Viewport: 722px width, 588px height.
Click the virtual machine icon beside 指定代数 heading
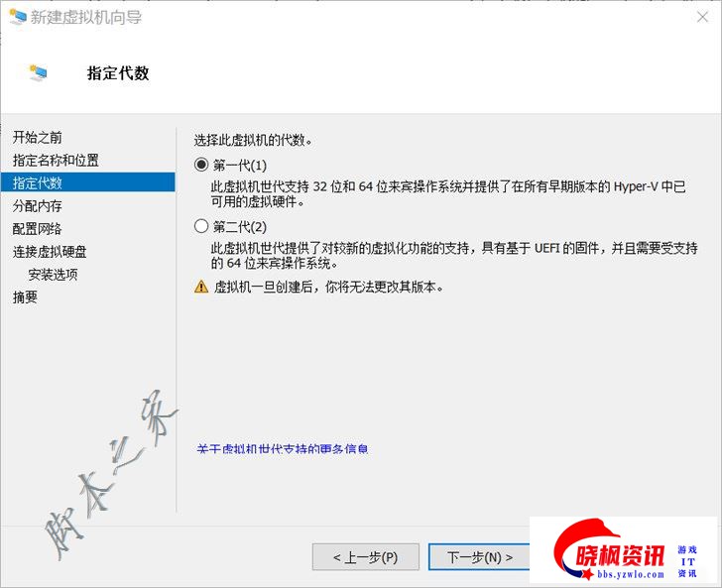click(39, 73)
